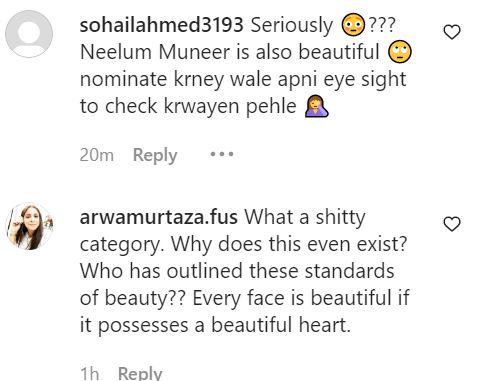Reply to sohailahmed3193's comment

pyautogui.click(x=155, y=155)
